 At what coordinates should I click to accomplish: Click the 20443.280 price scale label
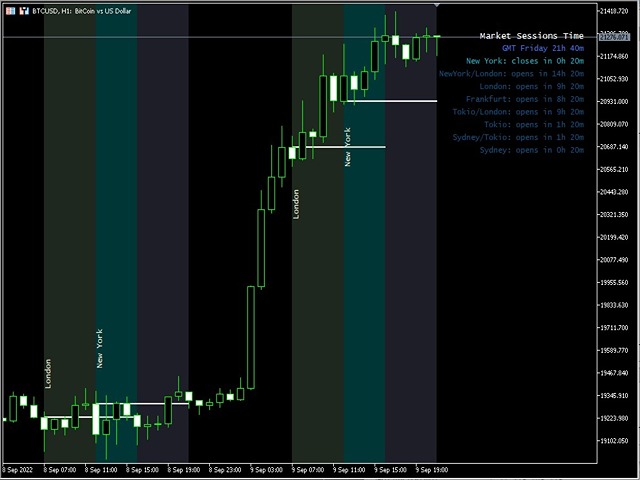(614, 192)
